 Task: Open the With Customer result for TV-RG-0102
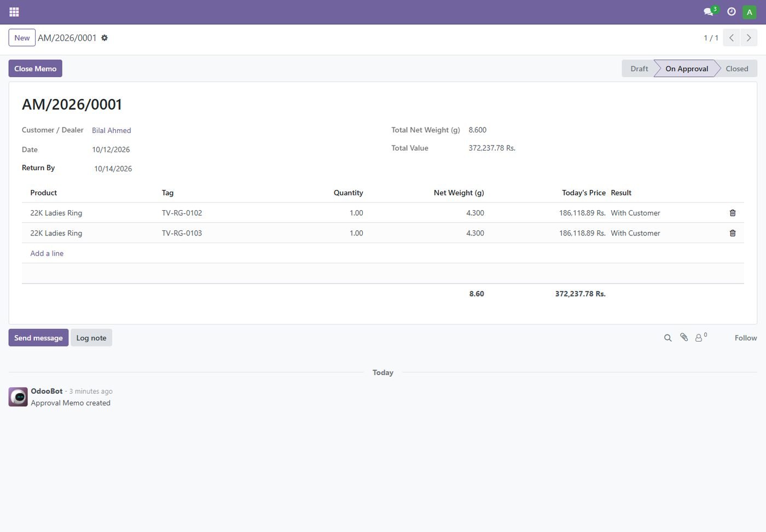[635, 213]
